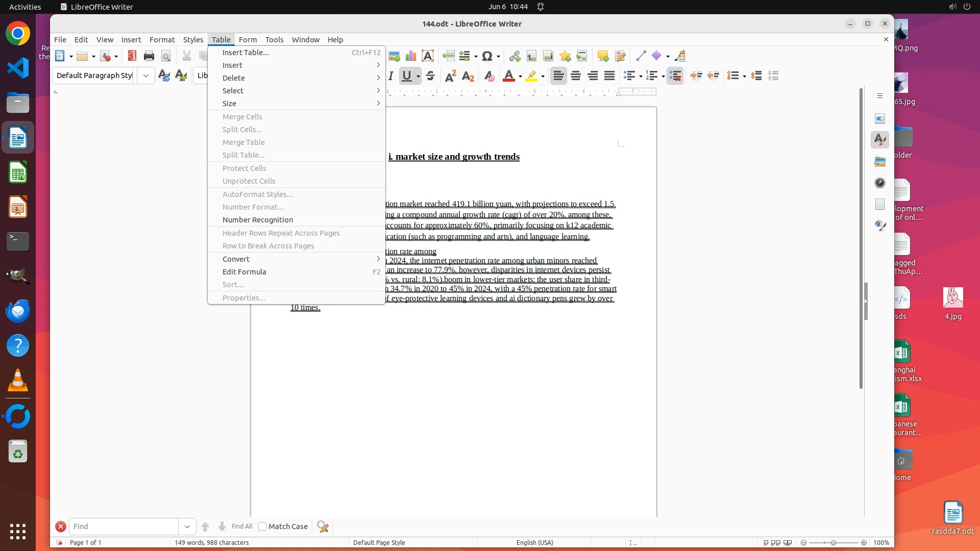Open the paragraph style dropdown arrow

(146, 76)
